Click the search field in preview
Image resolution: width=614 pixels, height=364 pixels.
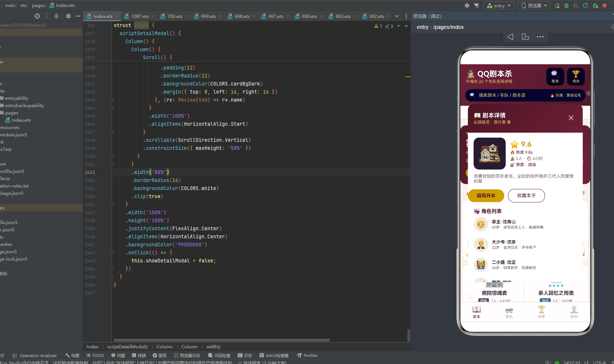525,95
